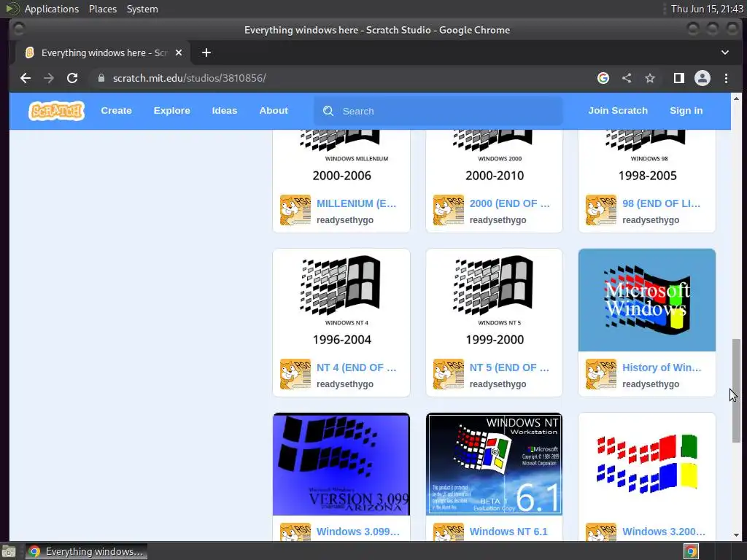Click the readysethygo avatar beside 98 project
Screen dimensions: 747x560
click(601, 209)
